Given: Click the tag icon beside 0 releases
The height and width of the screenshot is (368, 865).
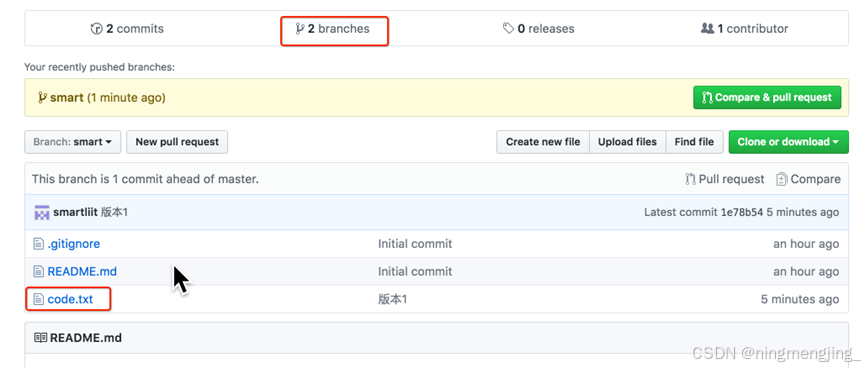Looking at the screenshot, I should pyautogui.click(x=508, y=28).
